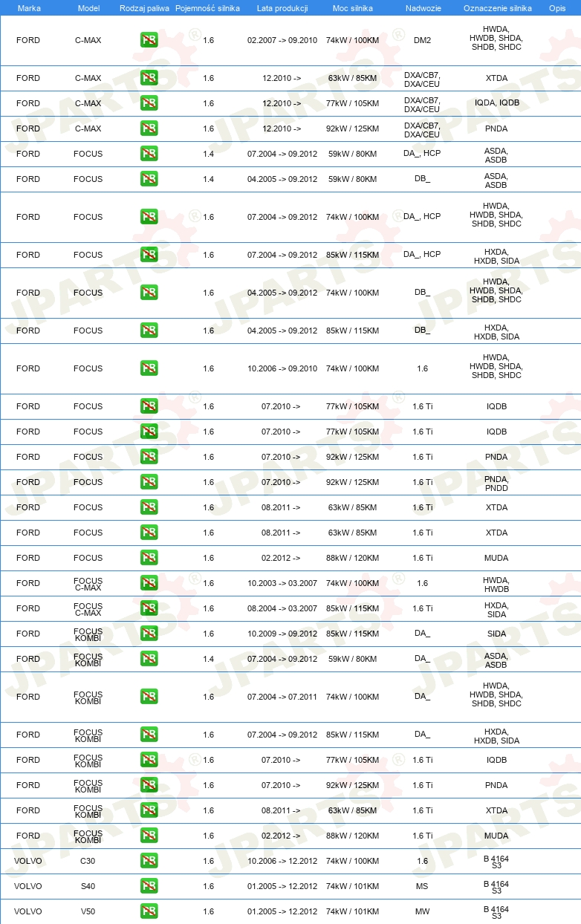Select the 07.2004 -> 07.2011 production years cell

282,697
